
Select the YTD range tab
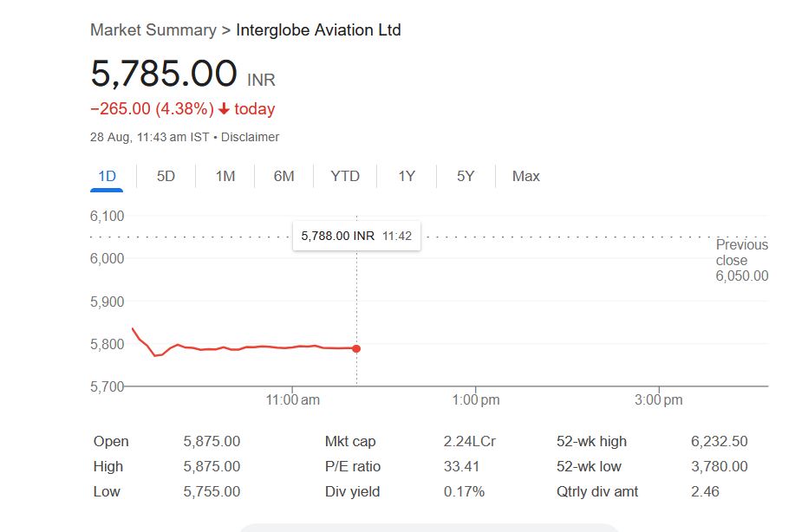pyautogui.click(x=345, y=176)
